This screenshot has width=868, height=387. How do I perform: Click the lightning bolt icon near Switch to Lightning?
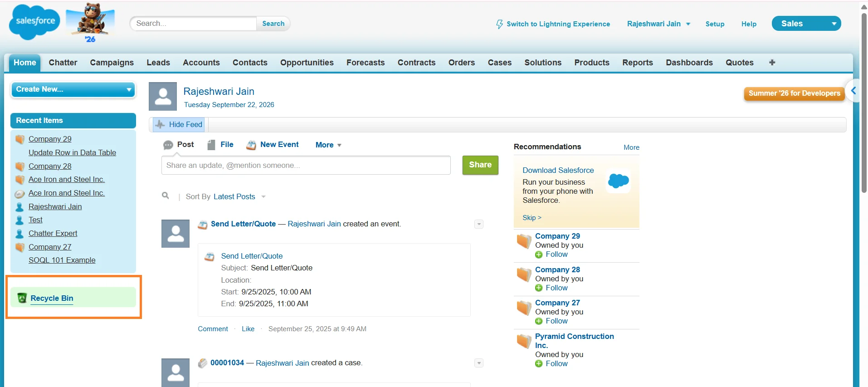click(499, 24)
